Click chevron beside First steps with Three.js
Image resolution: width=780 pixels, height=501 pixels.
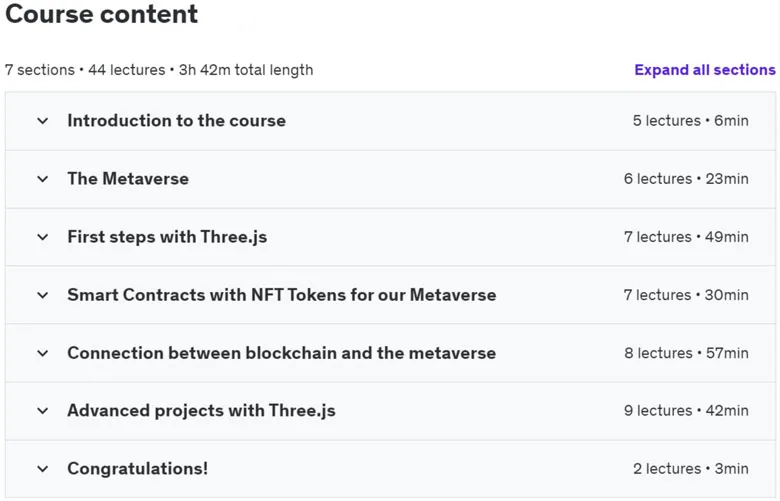(x=43, y=237)
